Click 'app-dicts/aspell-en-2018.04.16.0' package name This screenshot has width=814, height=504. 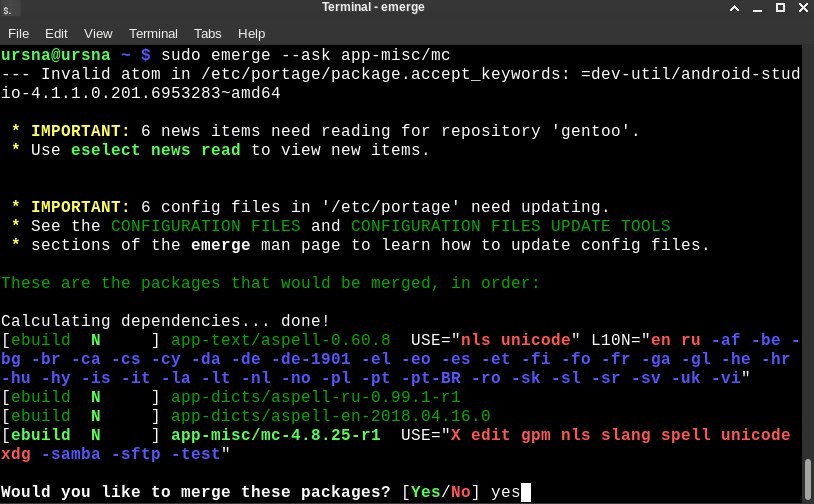[x=331, y=416]
